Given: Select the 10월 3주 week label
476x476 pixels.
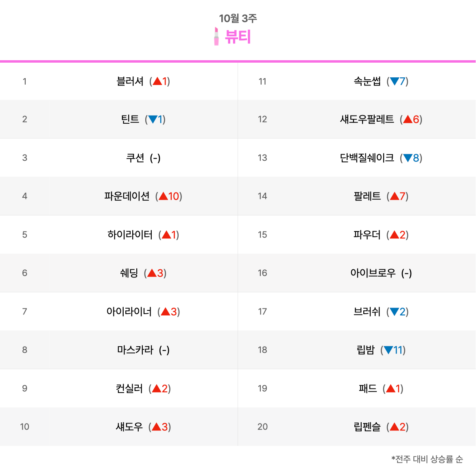Looking at the screenshot, I should pyautogui.click(x=238, y=18).
